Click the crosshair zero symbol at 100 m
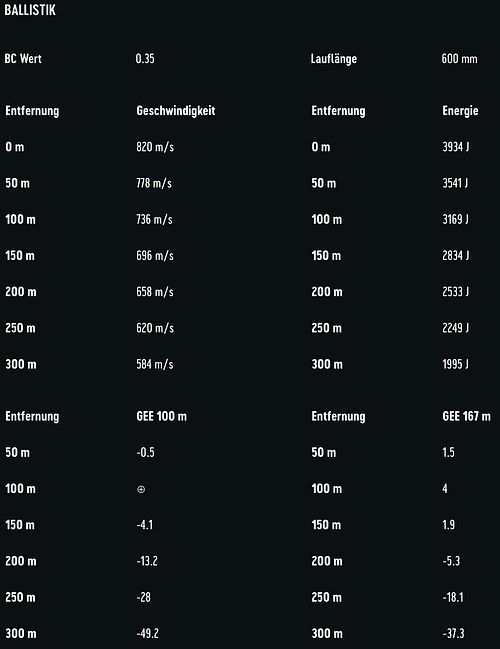The height and width of the screenshot is (649, 500). click(141, 489)
